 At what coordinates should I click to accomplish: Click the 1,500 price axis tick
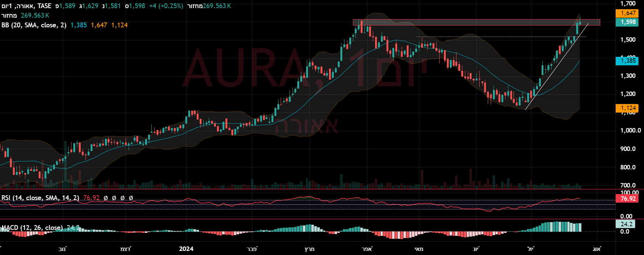click(x=628, y=40)
